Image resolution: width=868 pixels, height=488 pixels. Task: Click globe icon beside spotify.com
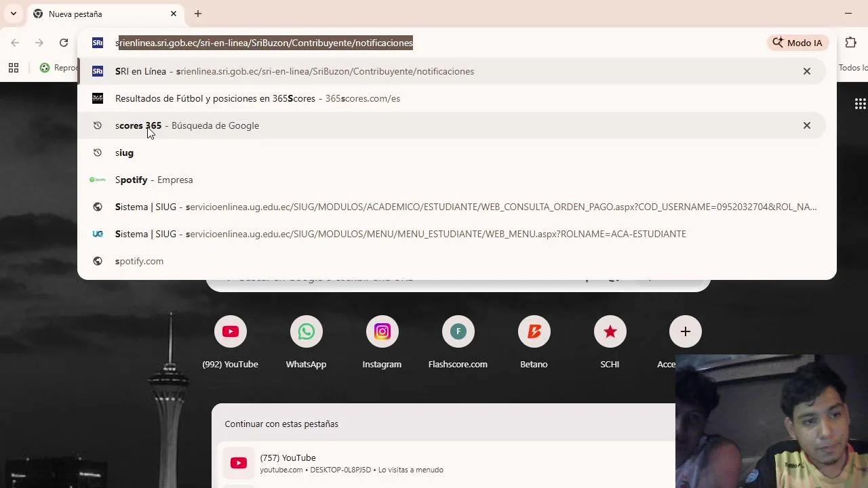(x=98, y=261)
